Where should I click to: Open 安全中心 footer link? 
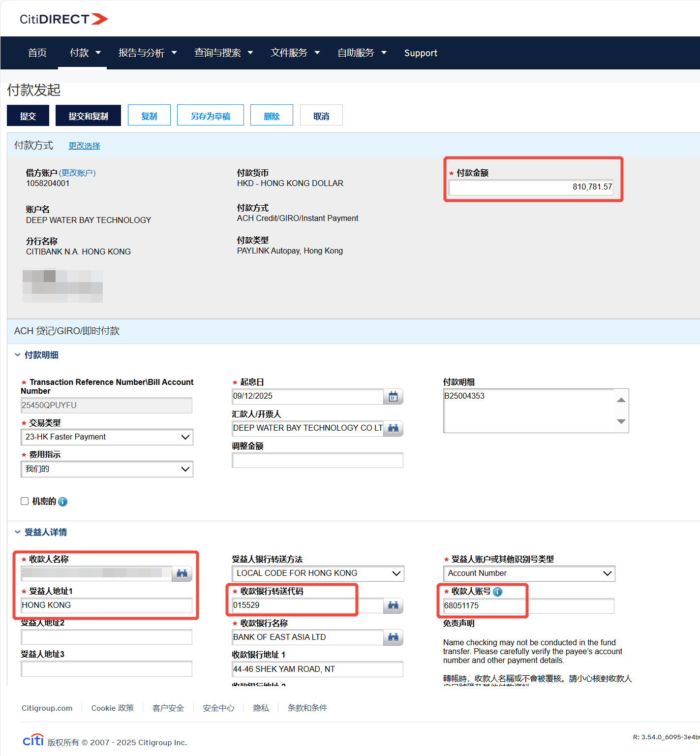(x=218, y=708)
